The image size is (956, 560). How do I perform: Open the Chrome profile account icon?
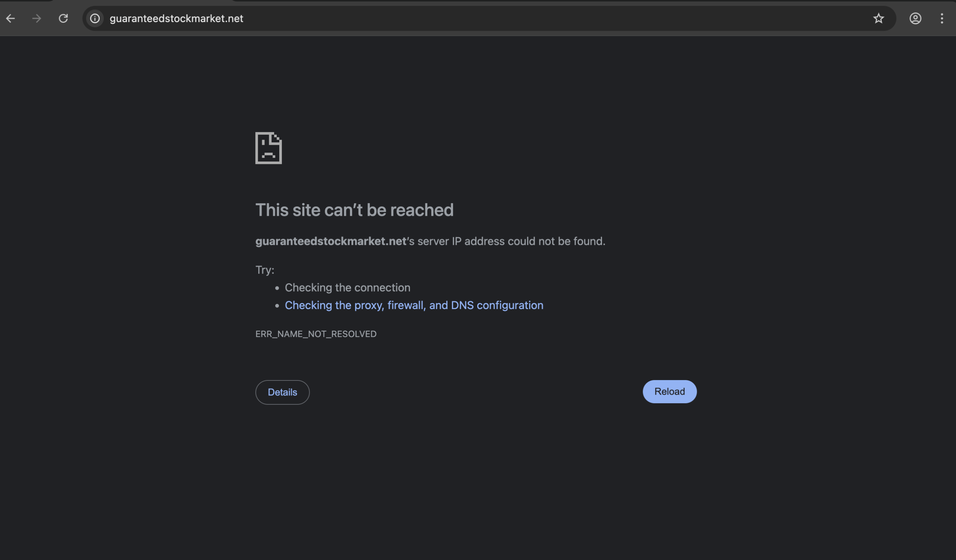[915, 18]
